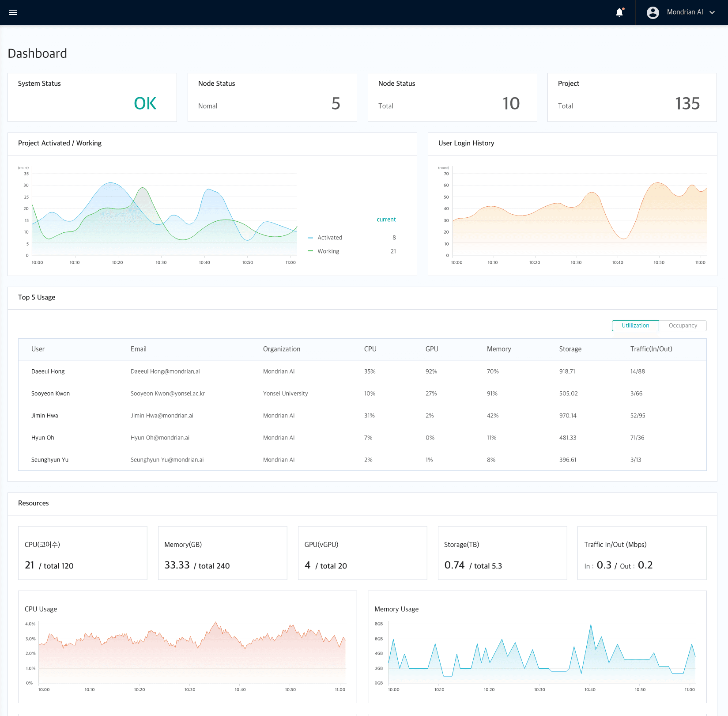Select user Sooyeon Kwon
Image resolution: width=728 pixels, height=716 pixels.
50,394
